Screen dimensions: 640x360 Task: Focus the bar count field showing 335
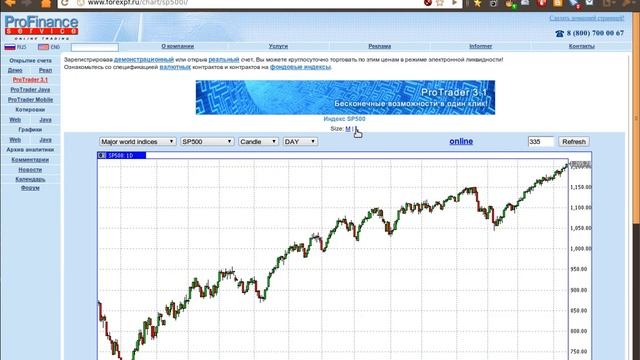tap(541, 142)
